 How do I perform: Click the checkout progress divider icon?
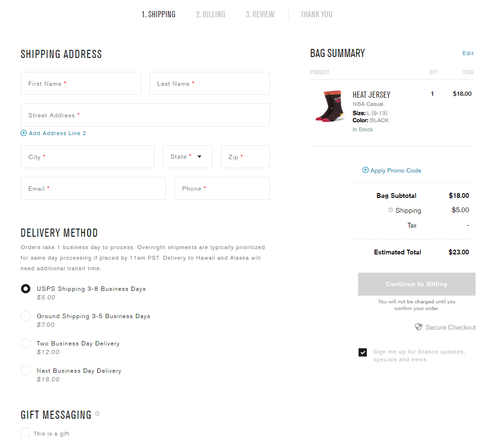(288, 13)
